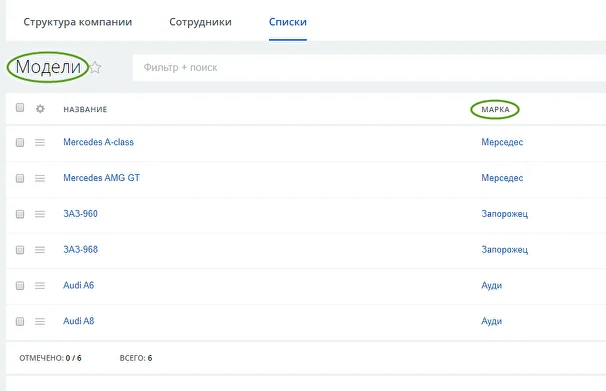Open row menu for Audi A8

point(40,321)
